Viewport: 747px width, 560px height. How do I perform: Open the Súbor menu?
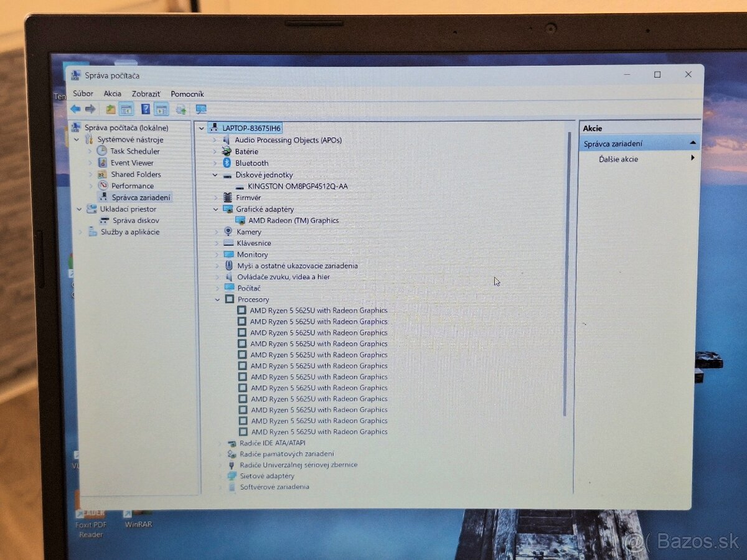tap(83, 93)
